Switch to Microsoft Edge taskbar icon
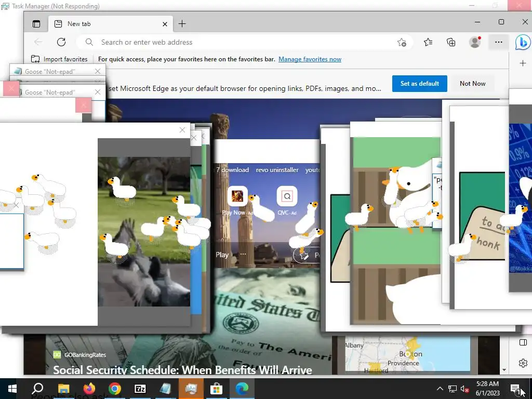Screen dimensions: 532x399 coord(242,389)
